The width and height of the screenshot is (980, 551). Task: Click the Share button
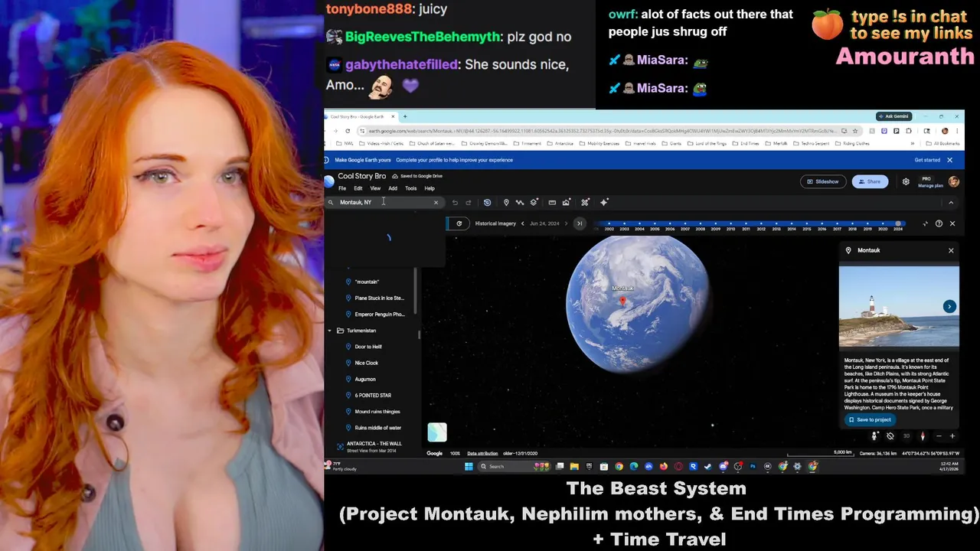click(870, 181)
